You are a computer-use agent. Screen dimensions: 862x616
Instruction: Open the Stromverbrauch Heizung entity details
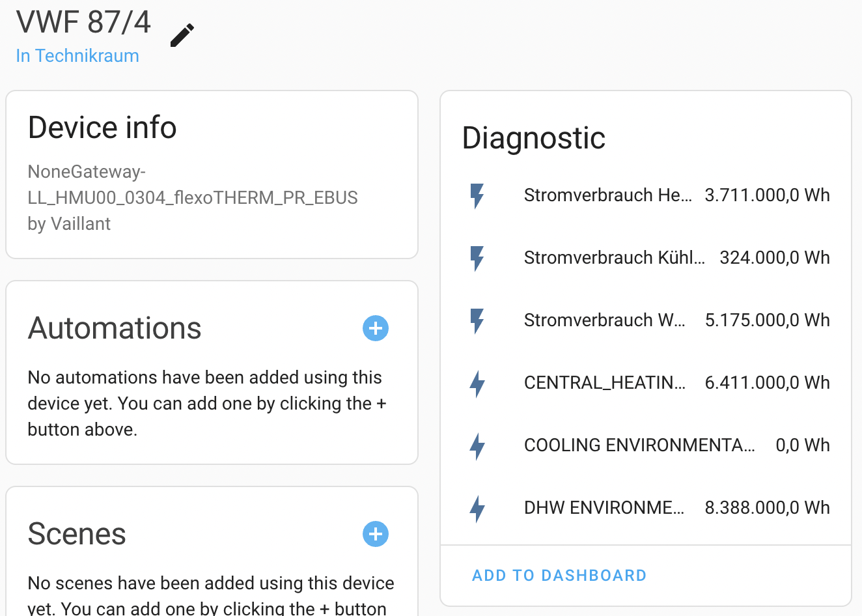tap(609, 195)
